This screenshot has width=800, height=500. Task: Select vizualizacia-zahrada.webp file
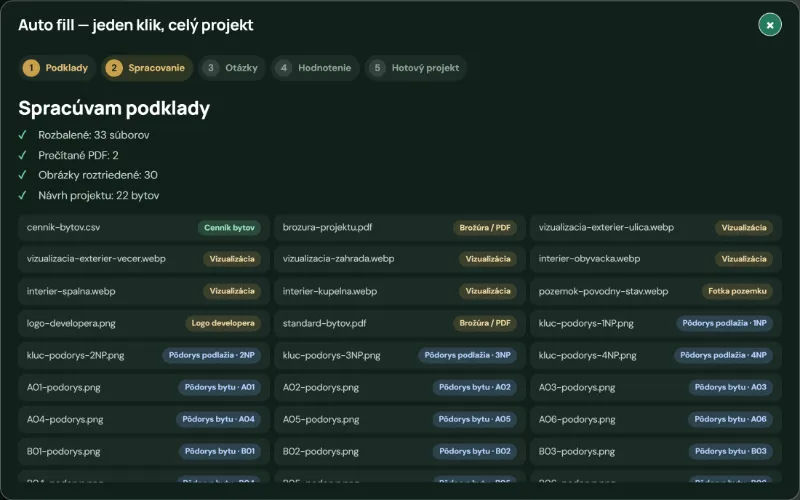pyautogui.click(x=399, y=259)
